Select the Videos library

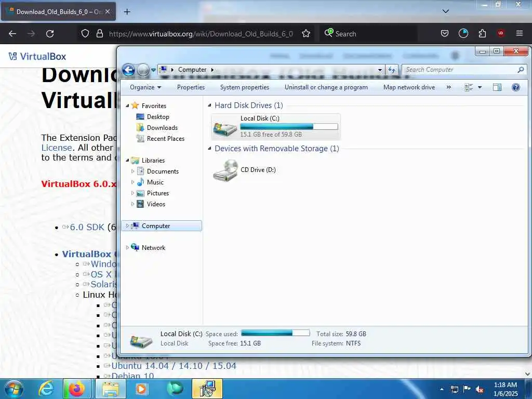coord(156,204)
